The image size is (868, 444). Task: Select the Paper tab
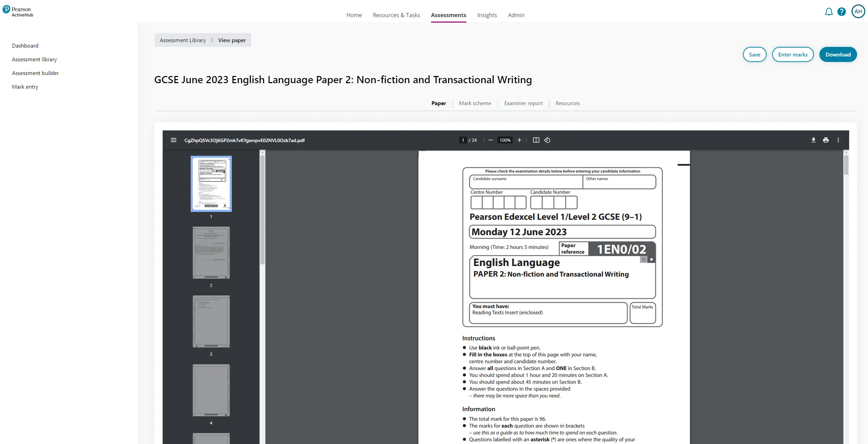point(439,103)
